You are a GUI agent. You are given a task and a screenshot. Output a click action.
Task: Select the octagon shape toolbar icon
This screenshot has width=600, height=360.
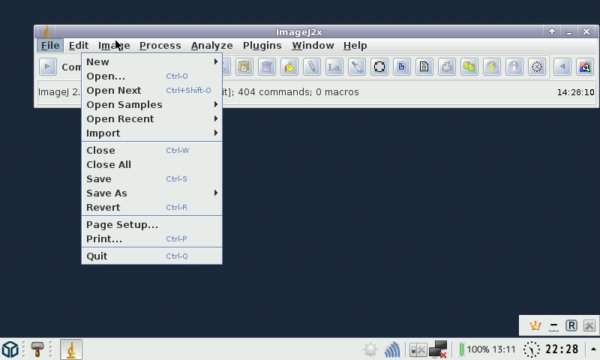pos(380,67)
